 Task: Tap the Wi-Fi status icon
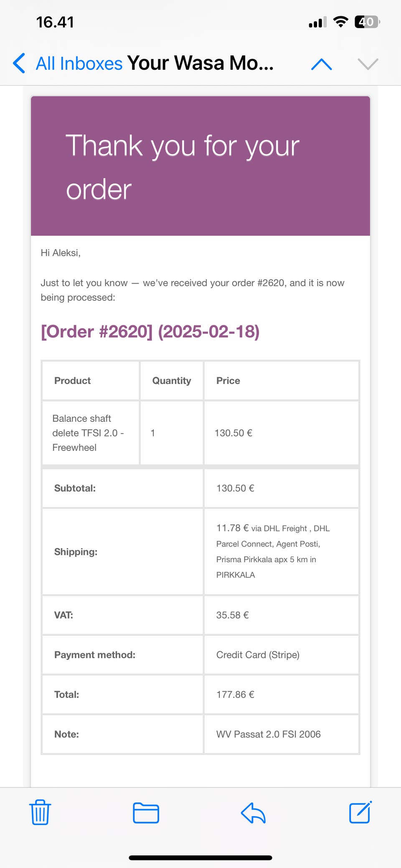click(341, 22)
